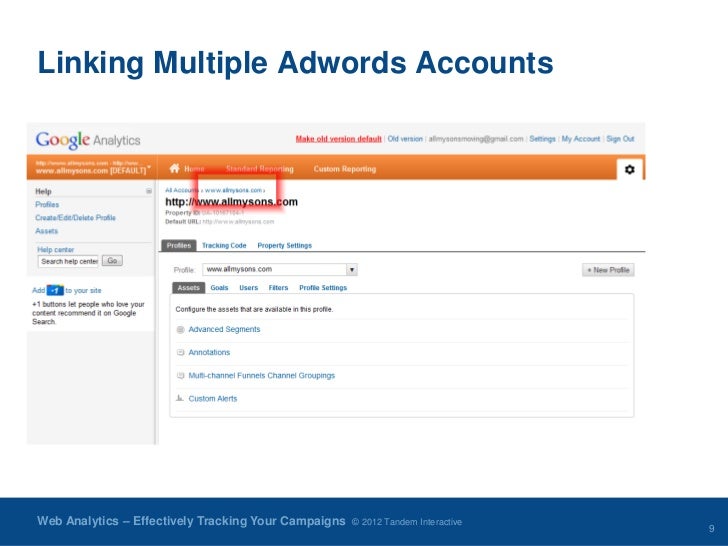This screenshot has height=546, width=728.
Task: Open the Tracking Code tab
Action: pos(224,246)
